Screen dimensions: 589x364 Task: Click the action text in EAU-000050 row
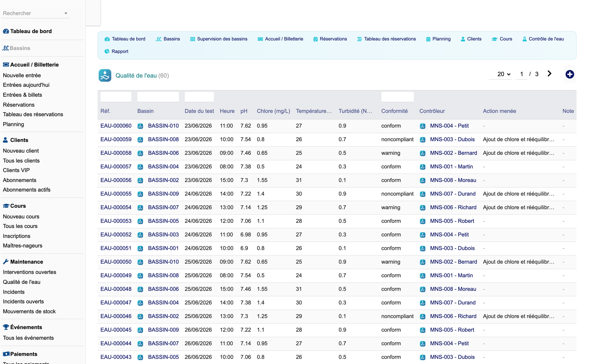point(518,262)
